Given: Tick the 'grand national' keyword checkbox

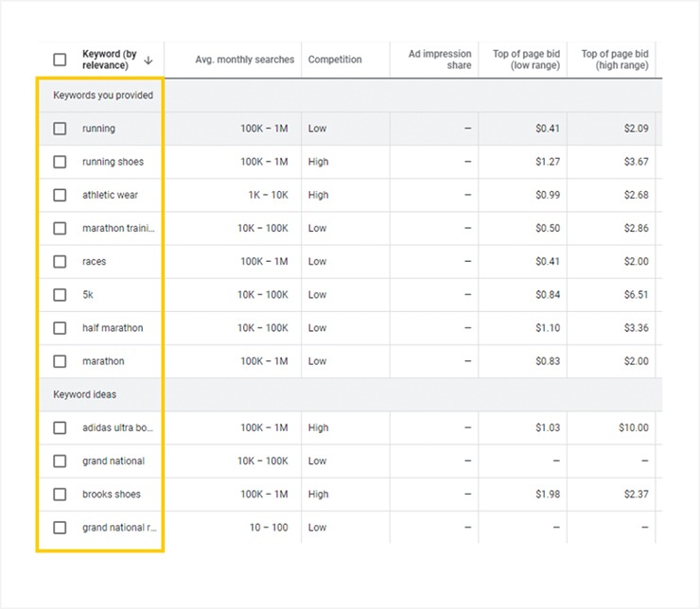Looking at the screenshot, I should pyautogui.click(x=60, y=461).
